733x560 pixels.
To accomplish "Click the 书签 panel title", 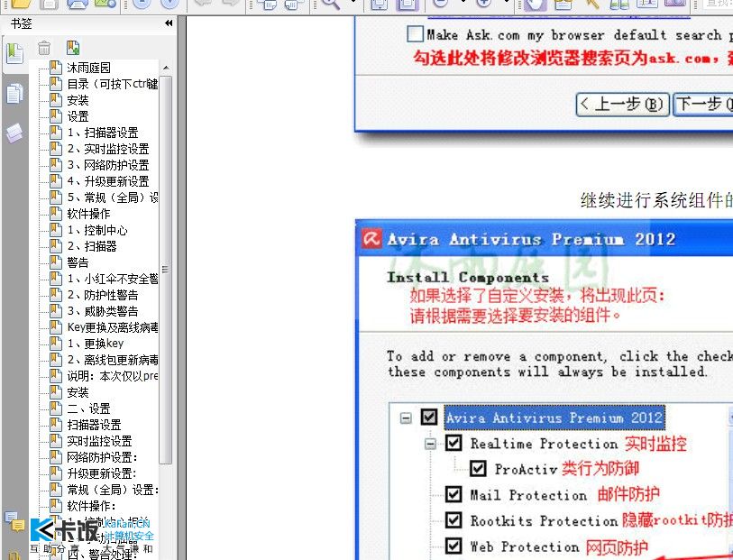I will (22, 23).
